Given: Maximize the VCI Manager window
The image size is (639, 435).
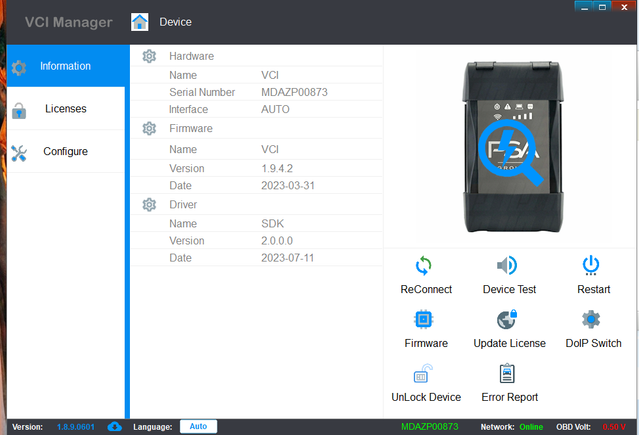Looking at the screenshot, I should coord(602,7).
